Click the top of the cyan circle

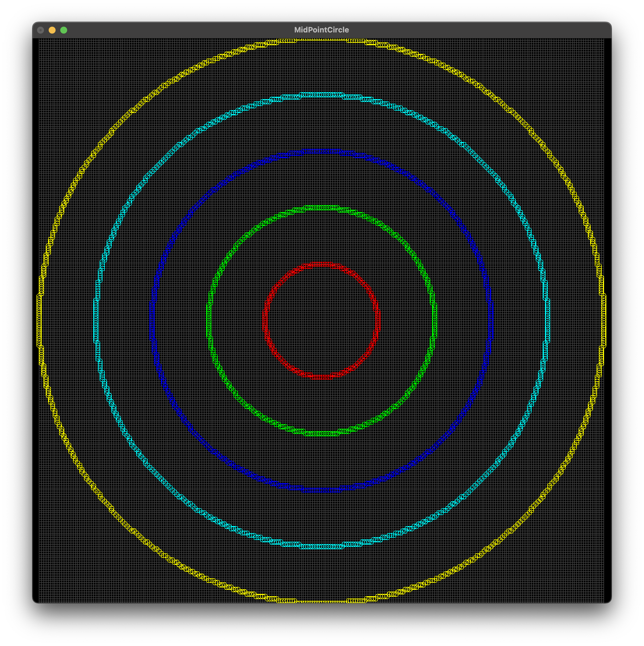pyautogui.click(x=321, y=95)
